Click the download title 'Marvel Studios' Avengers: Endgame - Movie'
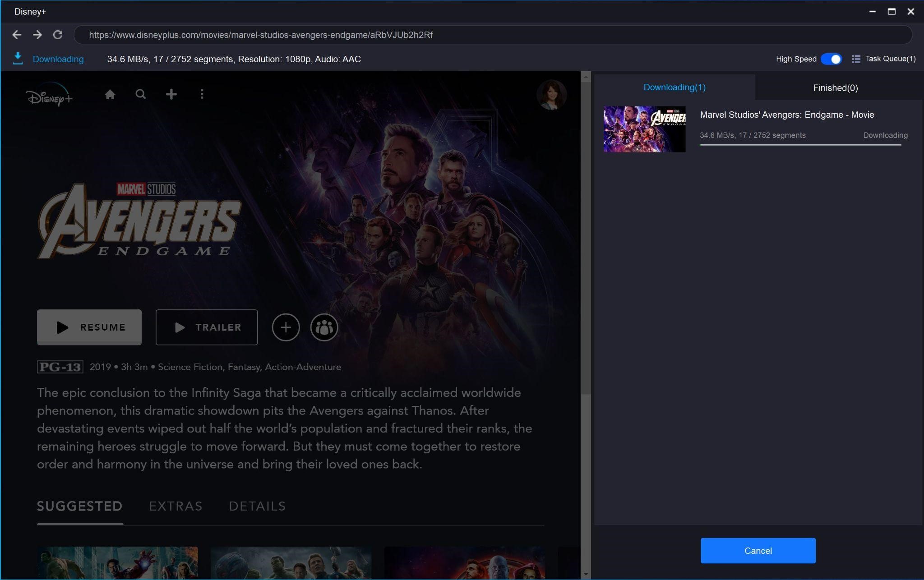Image resolution: width=924 pixels, height=580 pixels. coord(787,115)
